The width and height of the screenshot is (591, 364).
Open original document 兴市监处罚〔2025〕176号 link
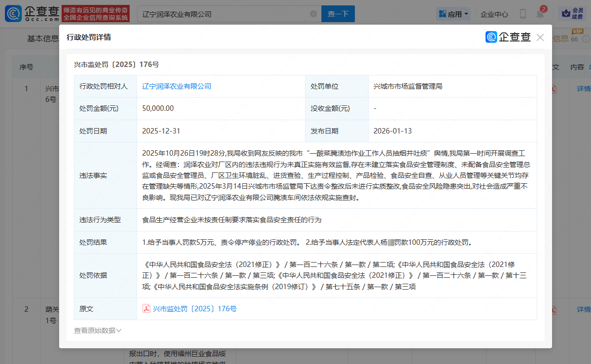tap(195, 309)
